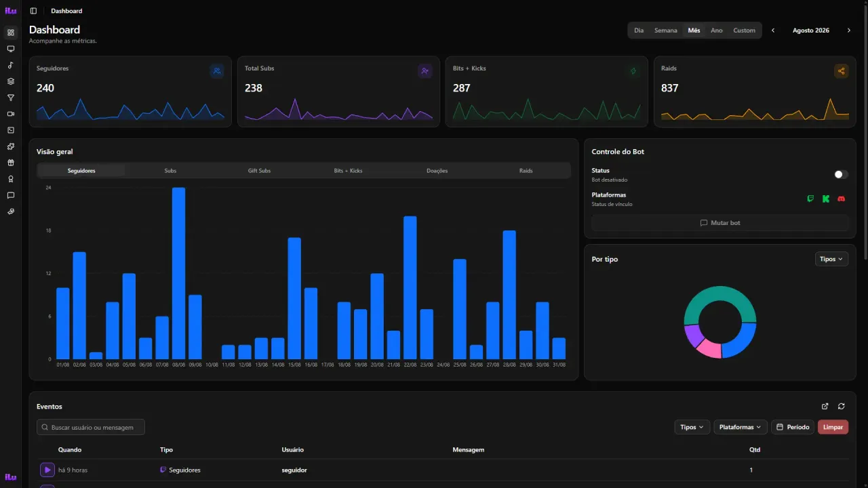The height and width of the screenshot is (488, 868).
Task: Select the Dia range tab
Action: pyautogui.click(x=639, y=30)
